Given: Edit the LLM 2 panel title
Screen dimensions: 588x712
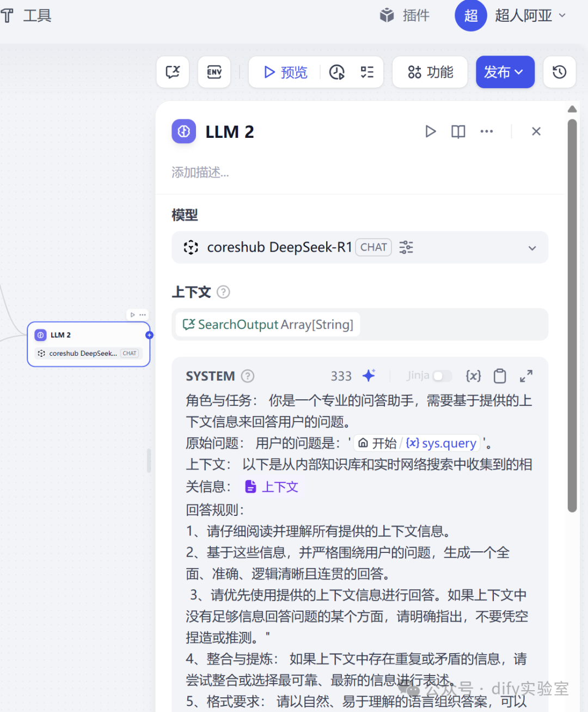Looking at the screenshot, I should [x=230, y=132].
